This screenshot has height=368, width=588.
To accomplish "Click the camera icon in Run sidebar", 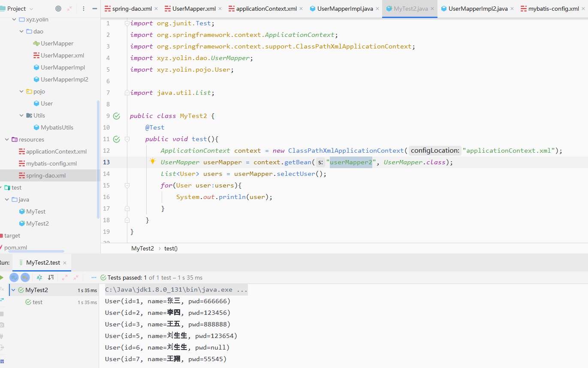I will (2, 325).
